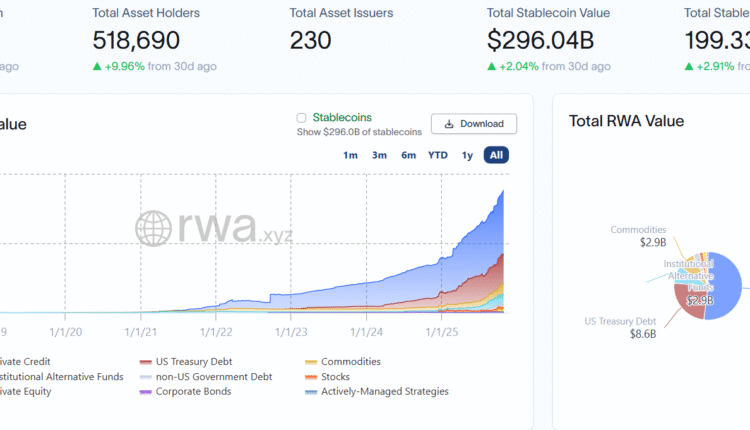Click the Commodities legend marker
Screen dimensions: 750x430
tap(311, 362)
